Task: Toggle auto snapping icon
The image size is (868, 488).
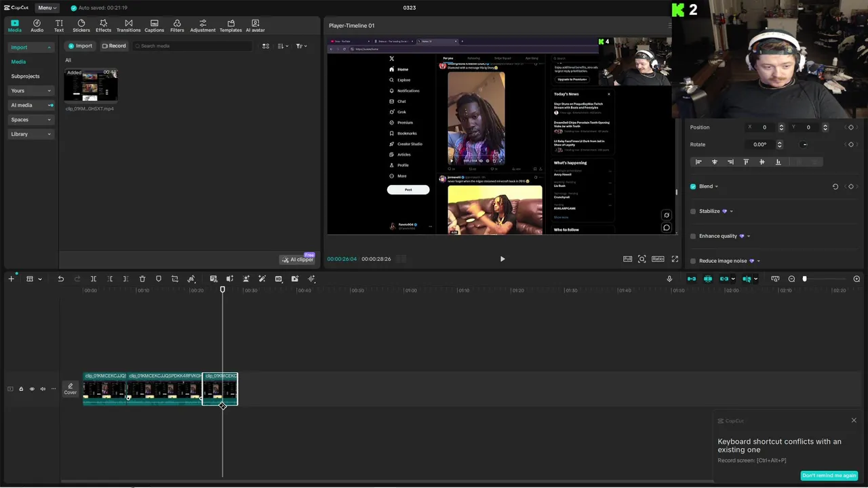Action: 708,279
